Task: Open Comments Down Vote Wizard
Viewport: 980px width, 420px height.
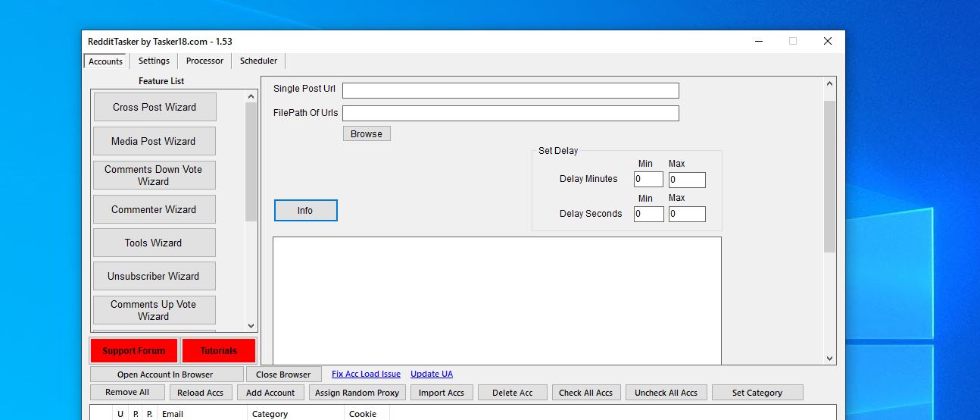Action: point(154,175)
